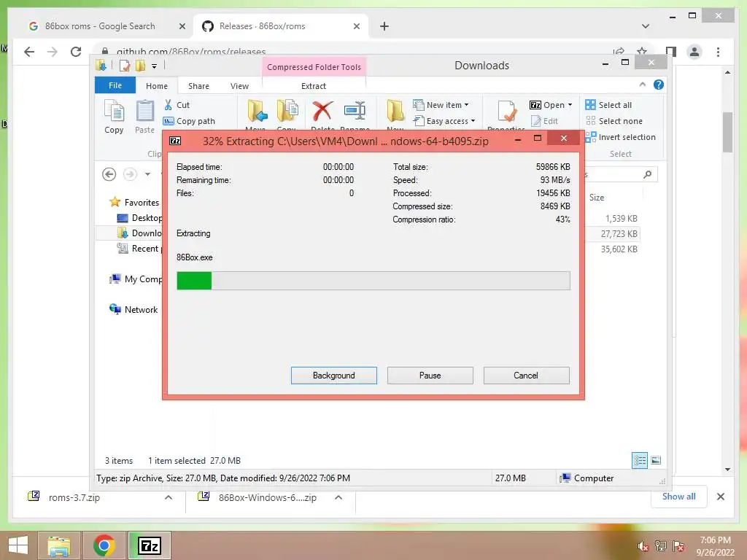Pause the extraction
The height and width of the screenshot is (560, 747).
430,376
